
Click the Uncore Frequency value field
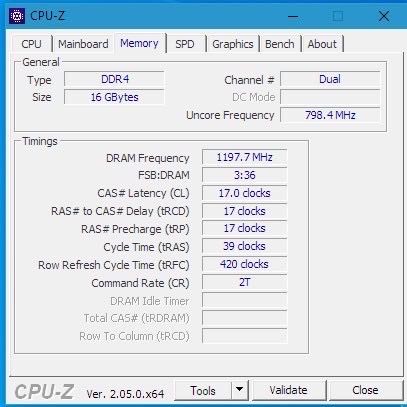click(330, 115)
